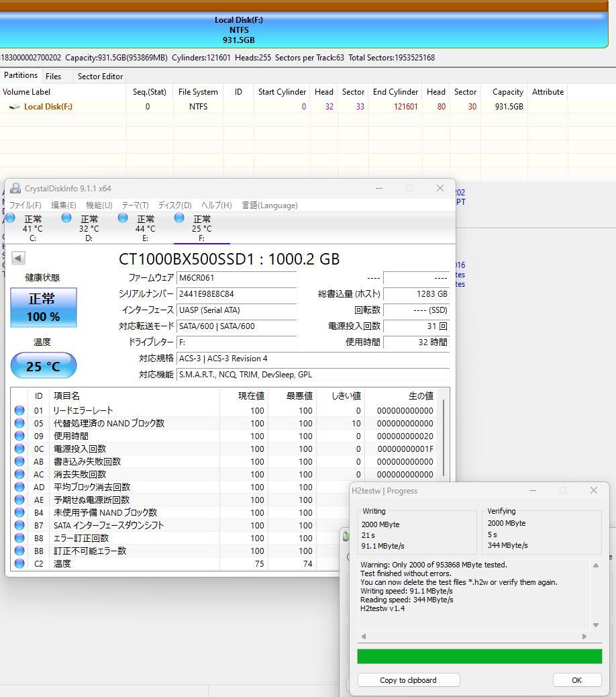616x697 pixels.
Task: Click the down scroll arrow in H2testw log
Action: 596,625
